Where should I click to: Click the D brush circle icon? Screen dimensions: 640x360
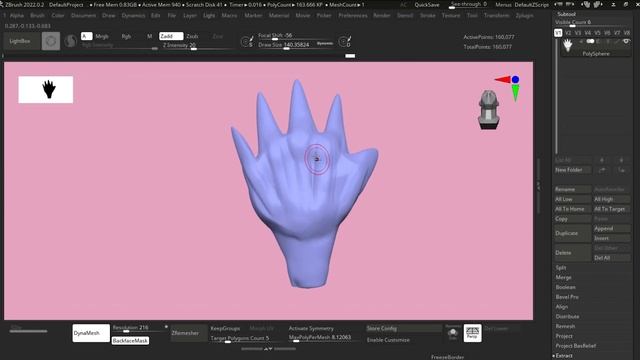345,41
